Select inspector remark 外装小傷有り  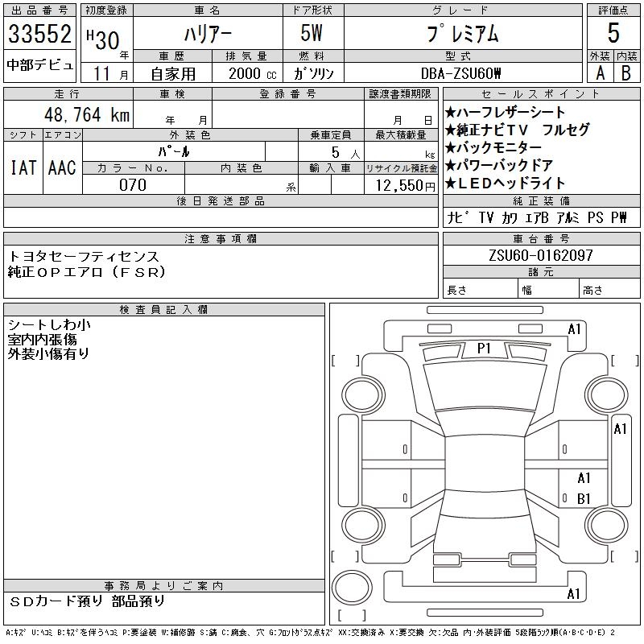48,353
